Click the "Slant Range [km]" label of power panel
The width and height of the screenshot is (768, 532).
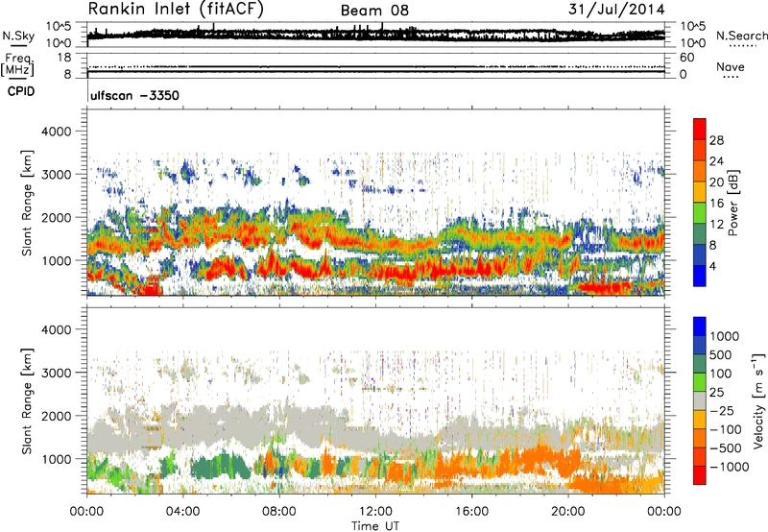pos(27,203)
